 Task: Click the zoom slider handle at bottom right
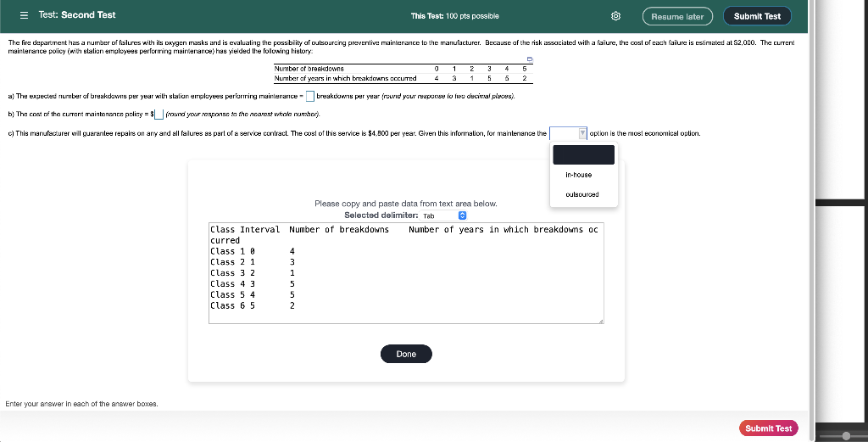point(846,436)
